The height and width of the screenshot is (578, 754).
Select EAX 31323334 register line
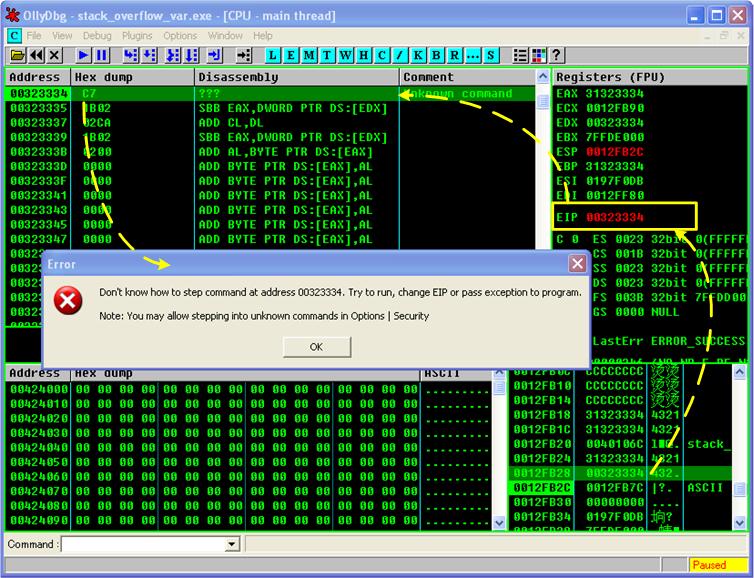click(x=600, y=93)
